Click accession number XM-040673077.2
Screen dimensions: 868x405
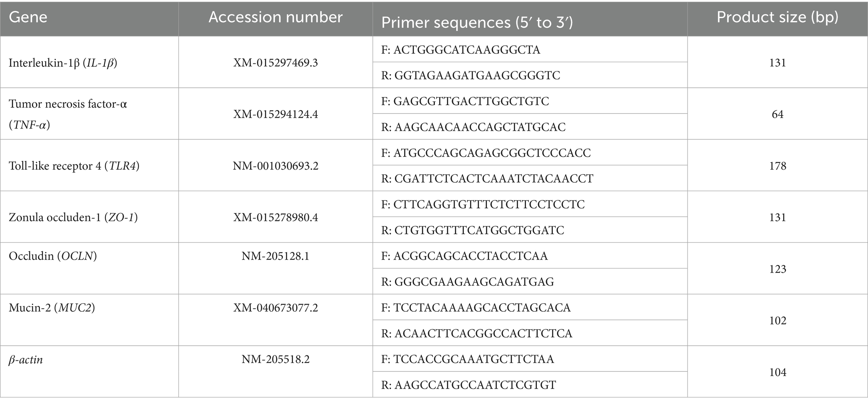[x=275, y=308]
